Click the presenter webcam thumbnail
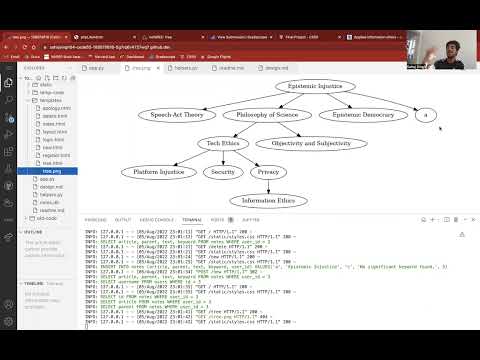The width and height of the screenshot is (480, 360). [442, 50]
